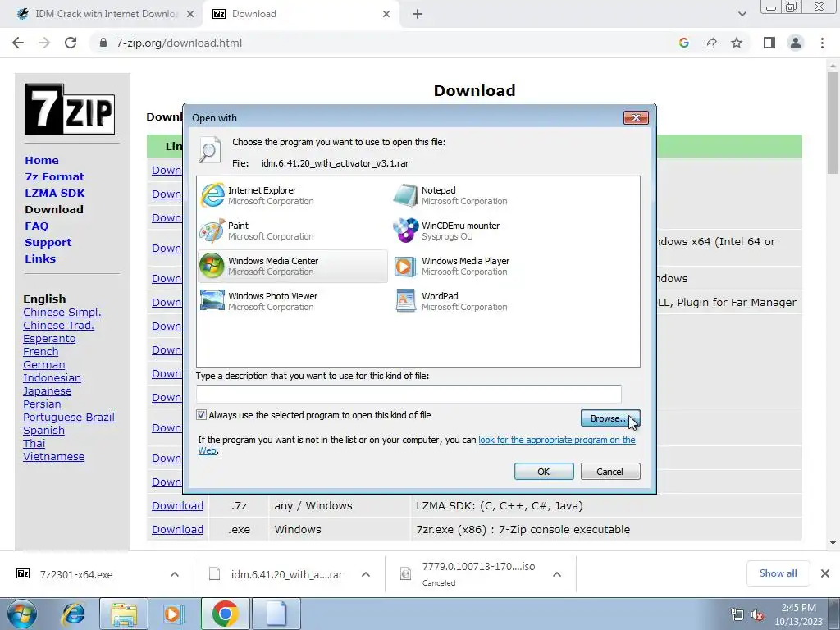
Task: Click Chrome icon in taskbar
Action: (225, 614)
